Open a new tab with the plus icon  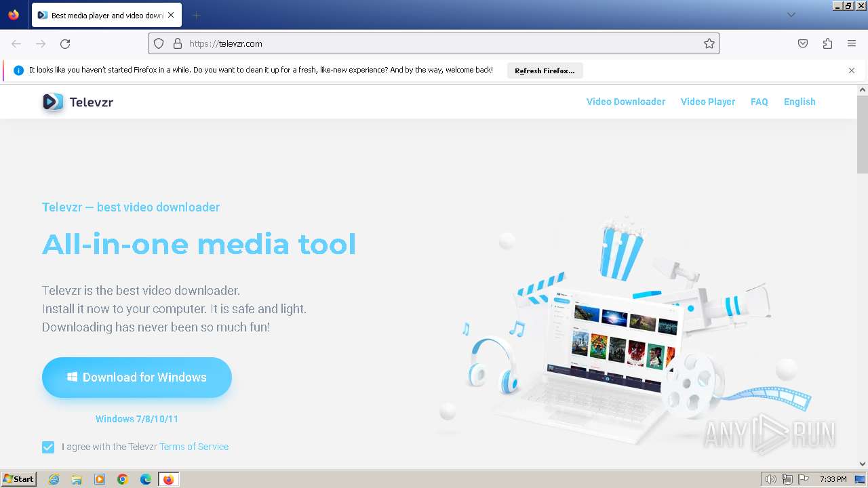[196, 15]
